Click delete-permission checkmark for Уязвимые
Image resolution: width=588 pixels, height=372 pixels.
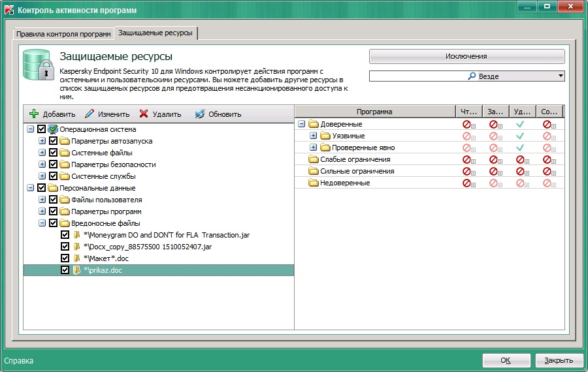pos(520,136)
